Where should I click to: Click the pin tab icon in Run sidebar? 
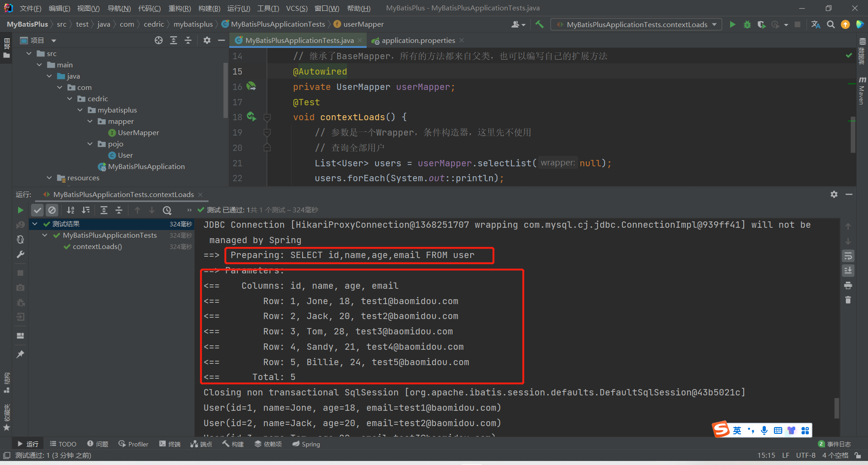click(x=20, y=354)
